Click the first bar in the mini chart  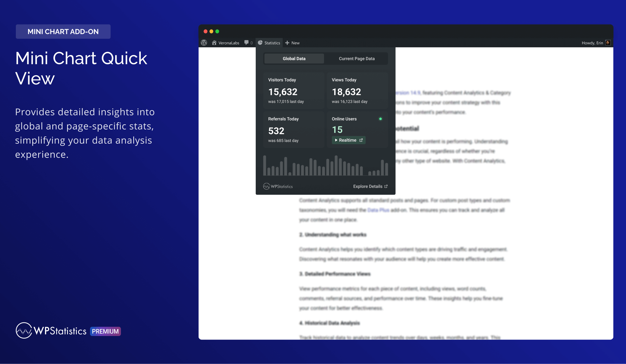[265, 165]
